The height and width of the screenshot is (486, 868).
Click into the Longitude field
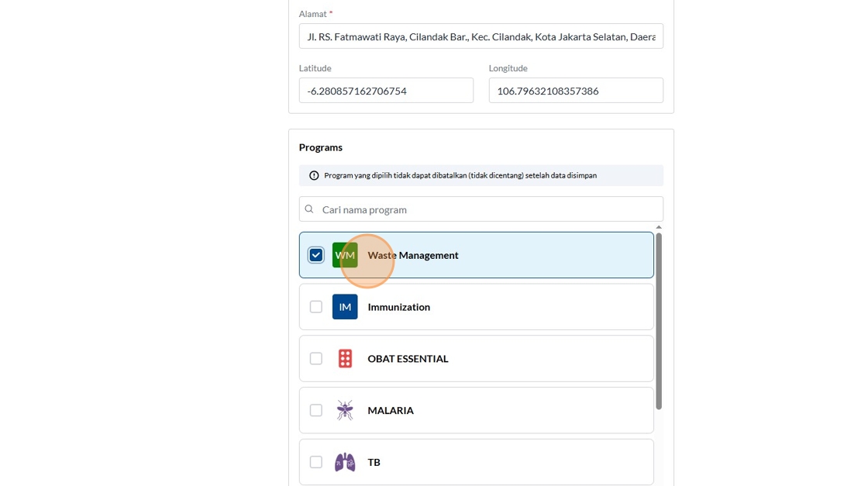[575, 91]
